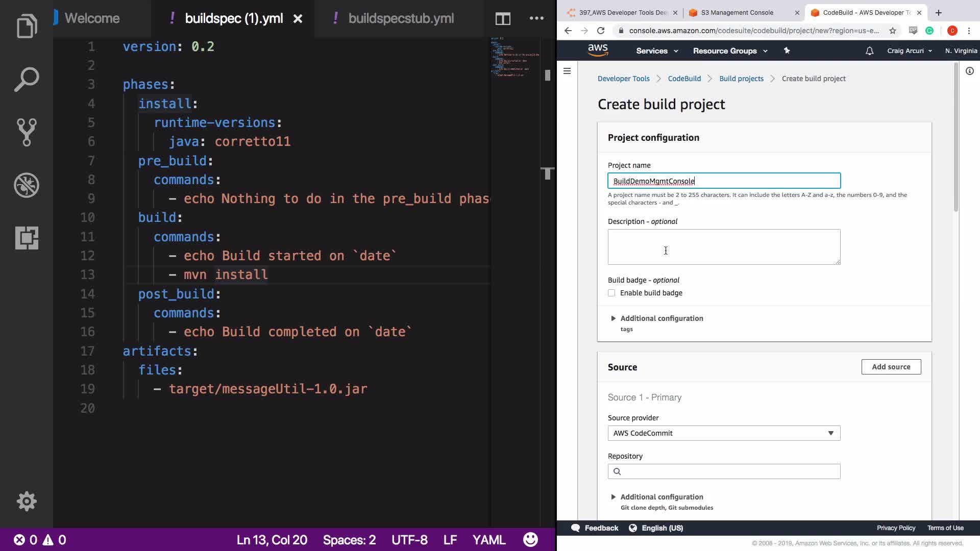980x551 pixels.
Task: Go to the Build projects breadcrumb link
Action: pyautogui.click(x=741, y=79)
